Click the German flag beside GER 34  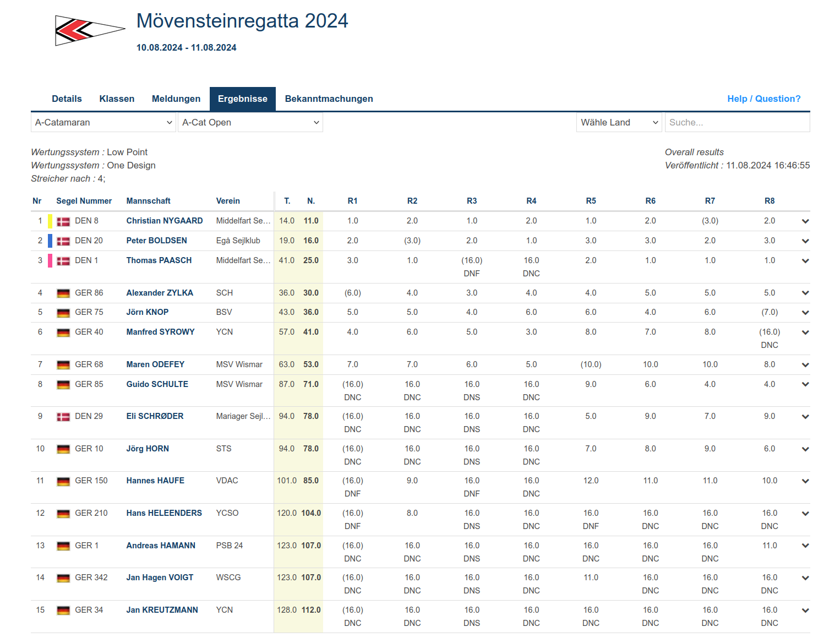tap(63, 611)
